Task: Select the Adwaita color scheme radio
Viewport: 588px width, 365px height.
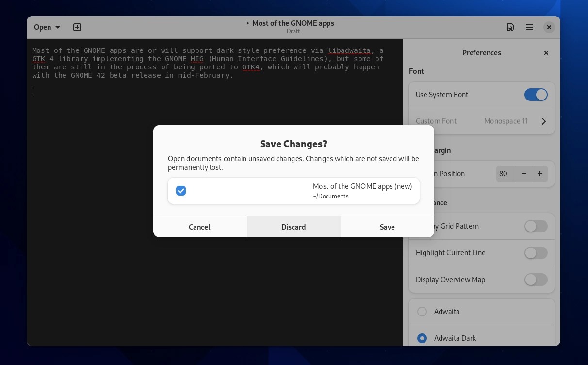Action: [x=422, y=312]
